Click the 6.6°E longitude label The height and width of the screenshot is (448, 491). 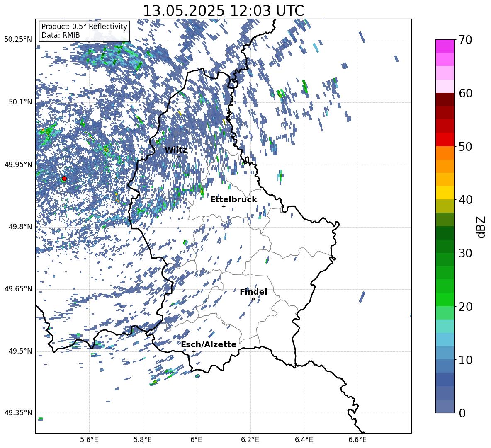pyautogui.click(x=357, y=440)
